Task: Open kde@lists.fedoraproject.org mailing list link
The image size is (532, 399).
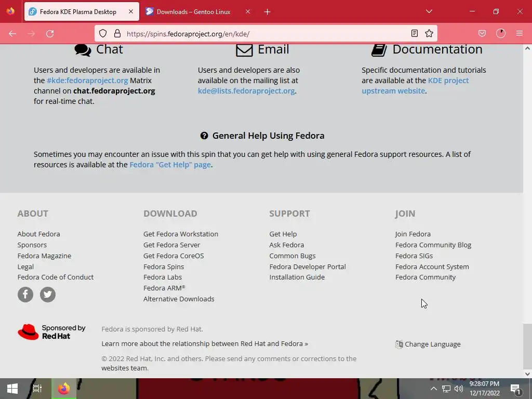Action: pyautogui.click(x=246, y=91)
